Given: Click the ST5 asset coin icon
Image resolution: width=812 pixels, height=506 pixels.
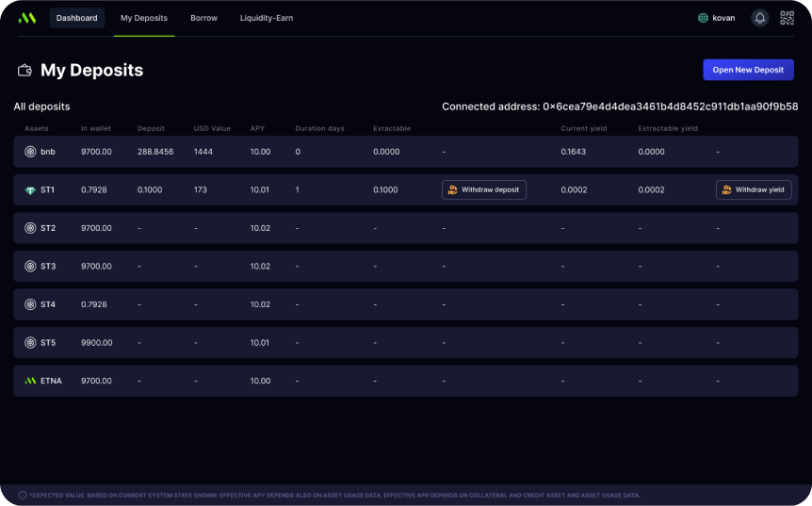Looking at the screenshot, I should (x=30, y=342).
